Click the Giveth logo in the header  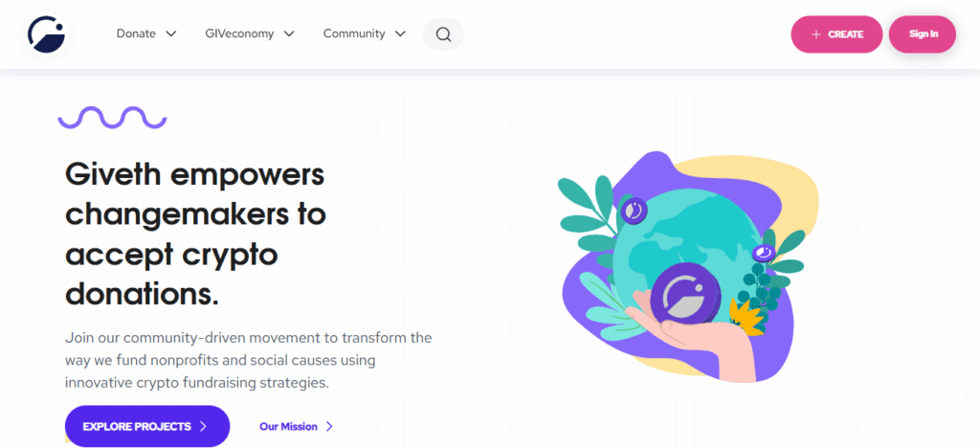coord(46,34)
